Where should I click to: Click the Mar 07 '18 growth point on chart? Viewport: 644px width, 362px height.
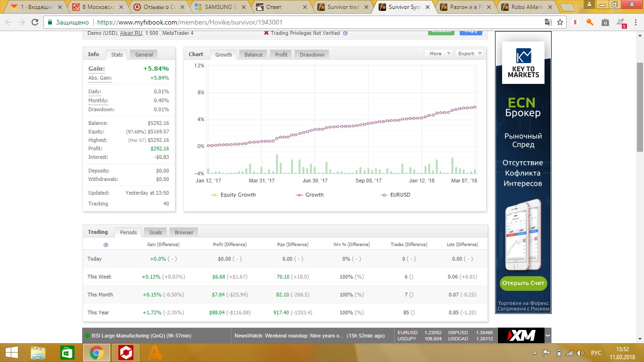(x=474, y=107)
